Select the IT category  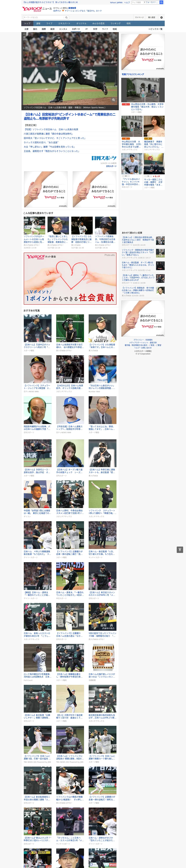pos(86,29)
